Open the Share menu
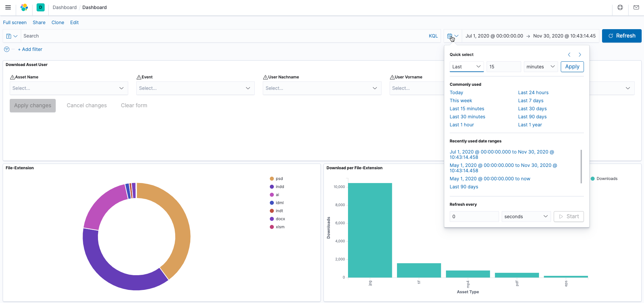The height and width of the screenshot is (303, 644). tap(39, 22)
